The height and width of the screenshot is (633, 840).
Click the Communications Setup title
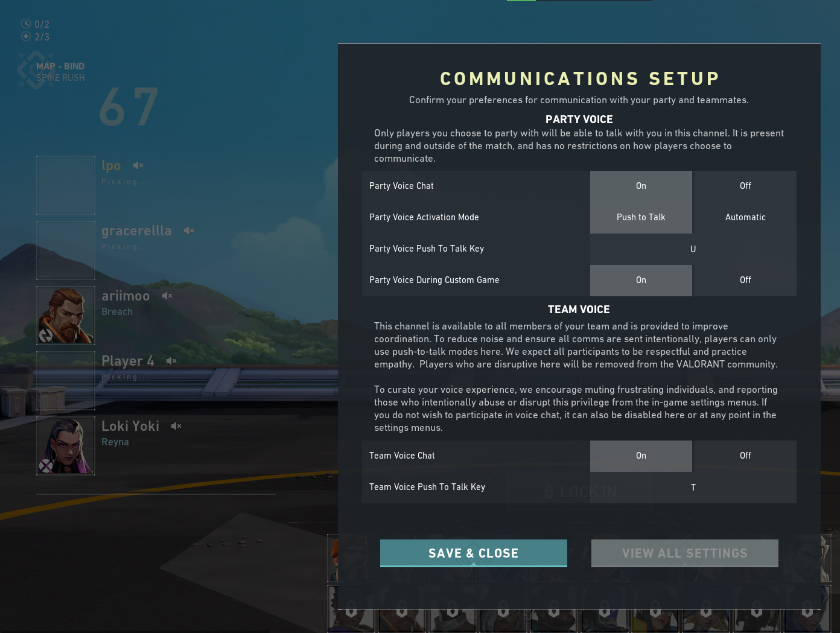[x=579, y=78]
